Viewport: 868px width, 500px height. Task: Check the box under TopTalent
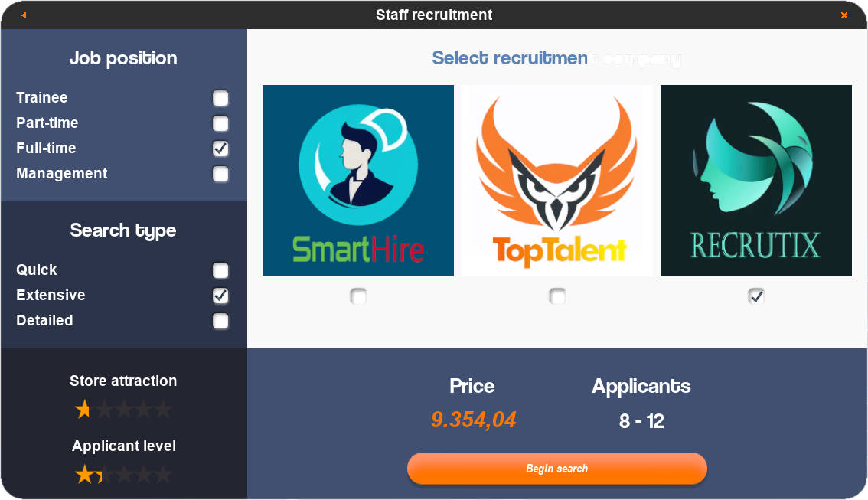tap(557, 296)
